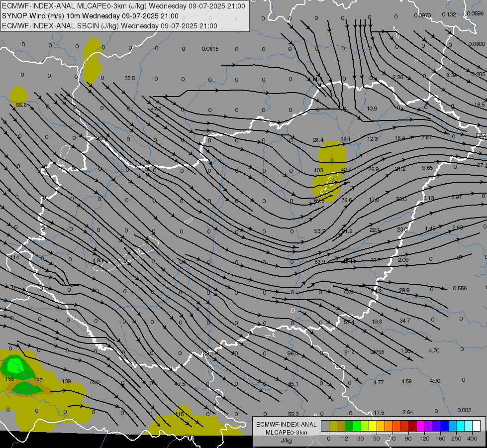This screenshot has width=487, height=448.
Task: Pick the magenta legend swatch
Action: 420,426
